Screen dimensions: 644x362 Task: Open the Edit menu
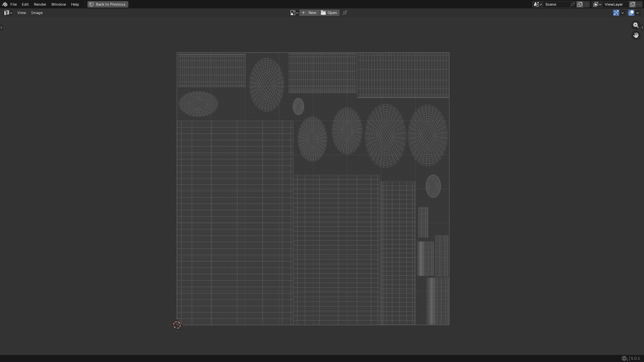[x=25, y=4]
